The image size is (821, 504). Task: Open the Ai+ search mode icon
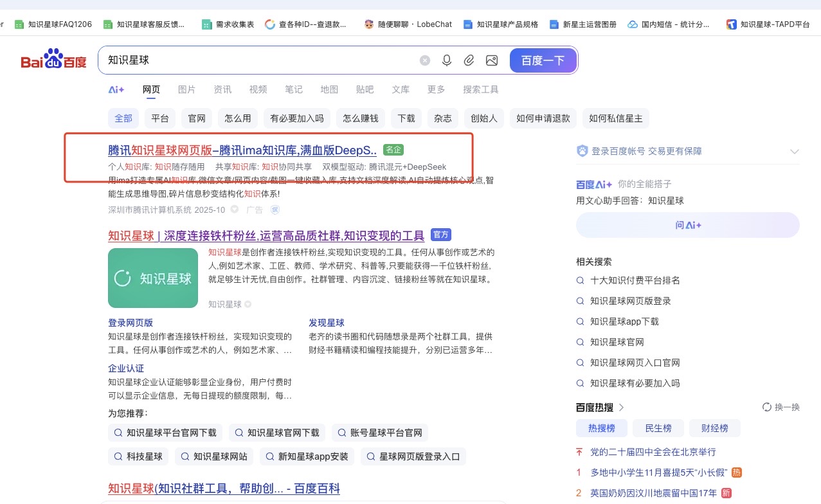pyautogui.click(x=116, y=89)
